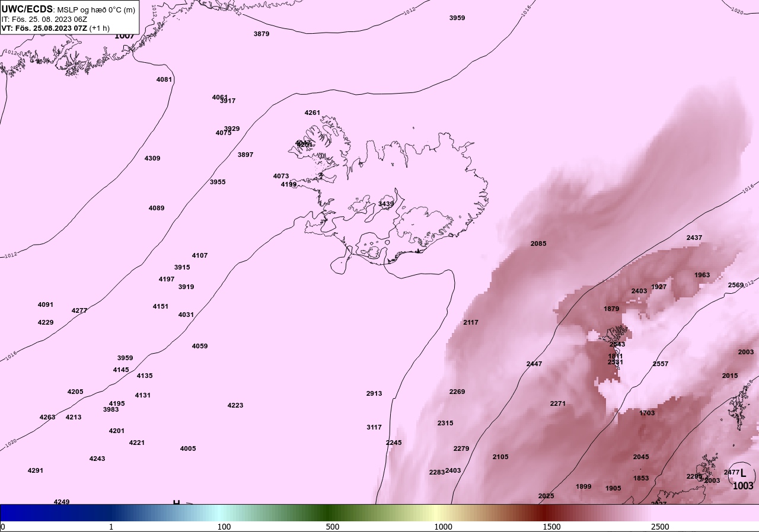Click the 4309 height value

coord(152,158)
